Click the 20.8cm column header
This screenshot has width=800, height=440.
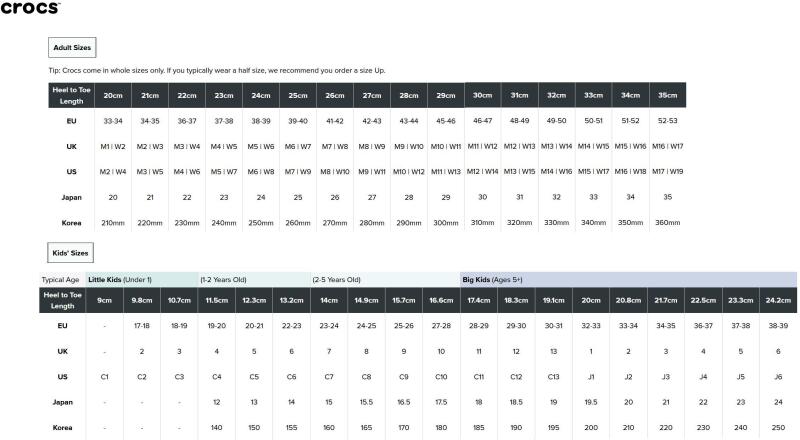click(628, 301)
